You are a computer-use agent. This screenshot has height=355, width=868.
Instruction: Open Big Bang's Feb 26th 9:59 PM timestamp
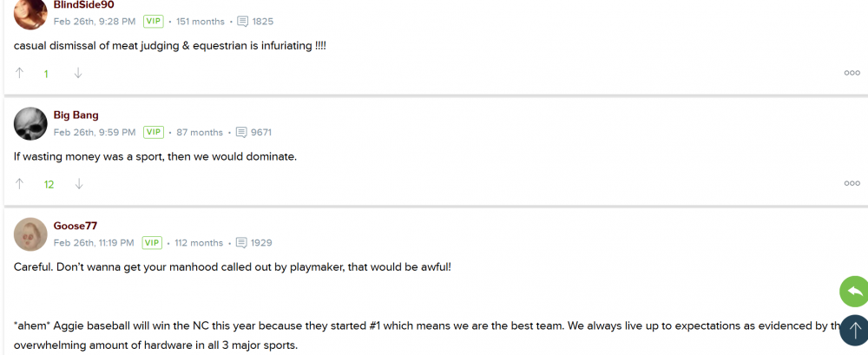pos(95,133)
